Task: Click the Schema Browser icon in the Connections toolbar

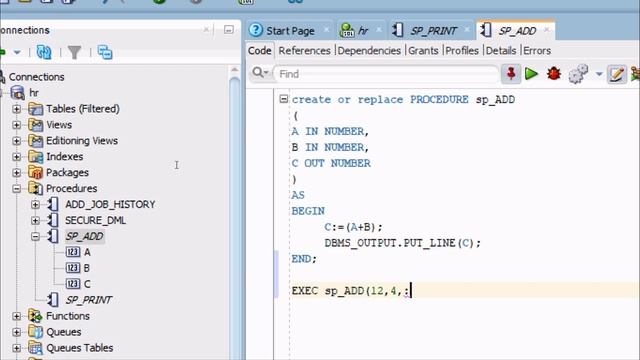Action: tap(105, 52)
